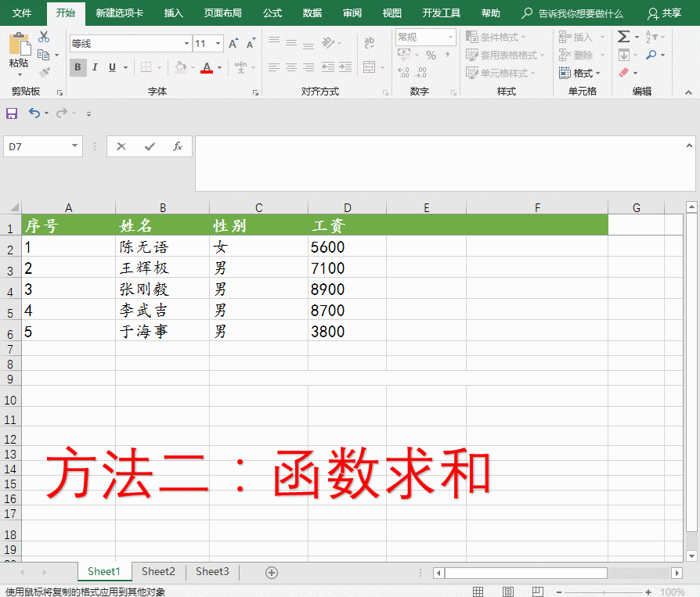Click the Save icon in quick access
700x597 pixels.
12,113
